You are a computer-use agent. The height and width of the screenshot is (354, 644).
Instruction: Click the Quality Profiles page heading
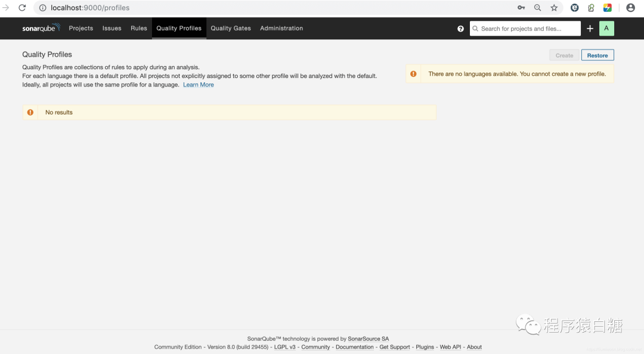(47, 54)
